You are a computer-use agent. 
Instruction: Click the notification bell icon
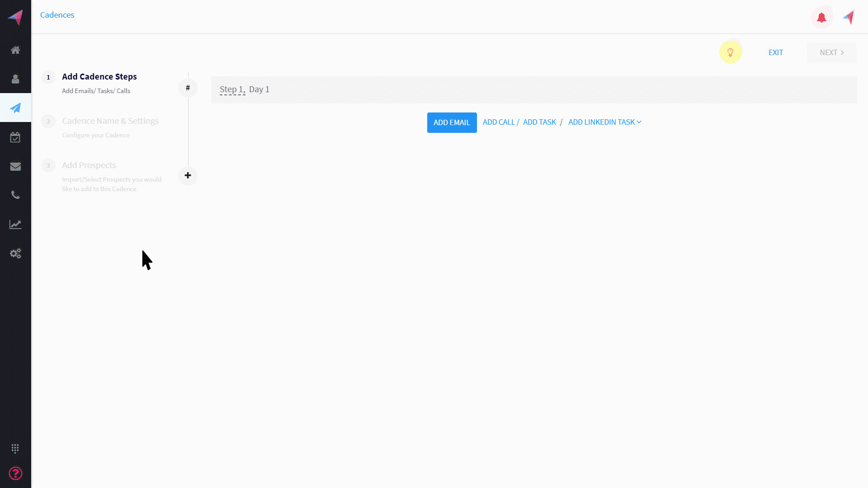click(x=821, y=17)
